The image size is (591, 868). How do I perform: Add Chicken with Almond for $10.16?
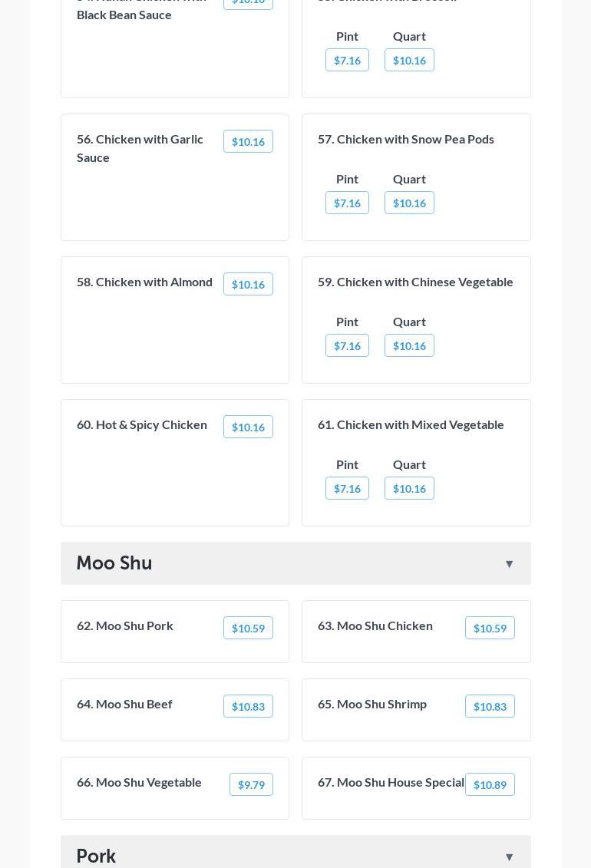pyautogui.click(x=248, y=285)
